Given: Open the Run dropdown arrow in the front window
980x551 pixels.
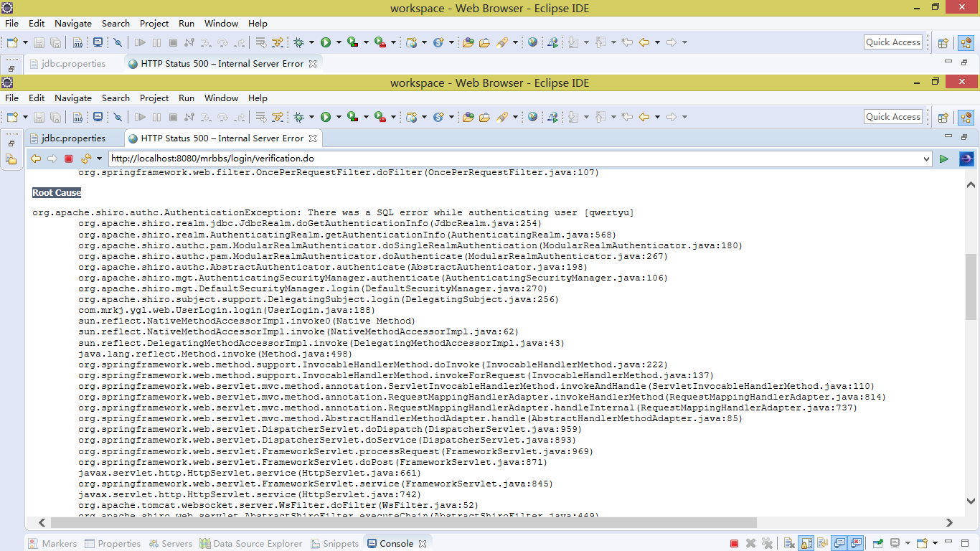Looking at the screenshot, I should tap(338, 117).
